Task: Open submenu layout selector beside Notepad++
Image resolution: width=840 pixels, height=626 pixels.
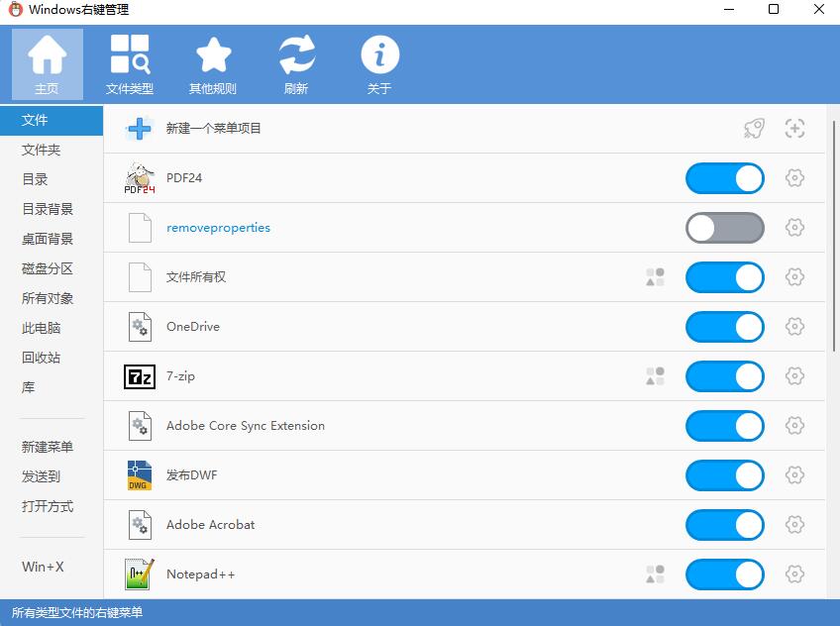Action: (655, 574)
